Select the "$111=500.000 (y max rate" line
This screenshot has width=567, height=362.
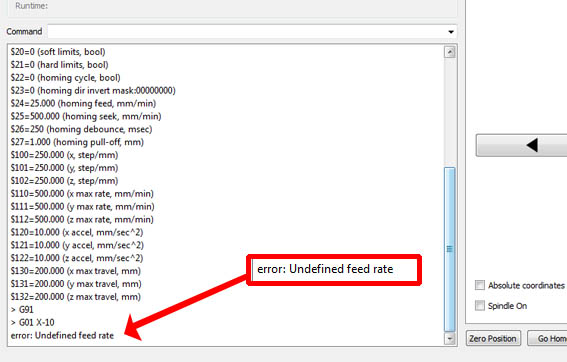(x=82, y=206)
